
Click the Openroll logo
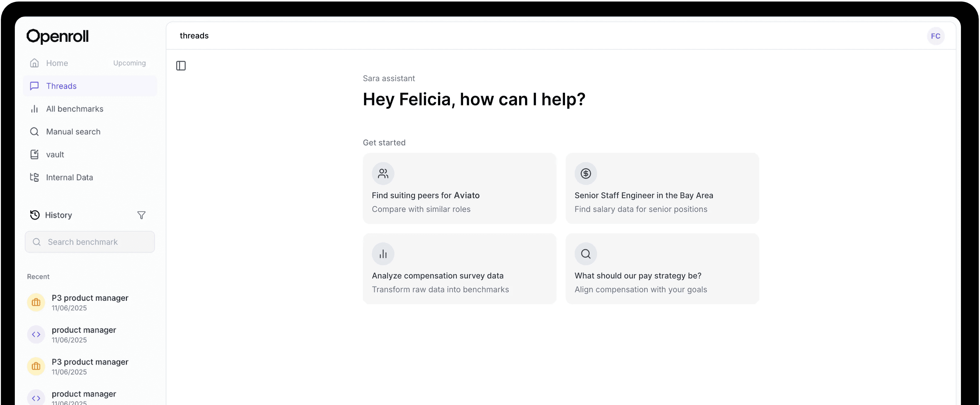tap(57, 37)
